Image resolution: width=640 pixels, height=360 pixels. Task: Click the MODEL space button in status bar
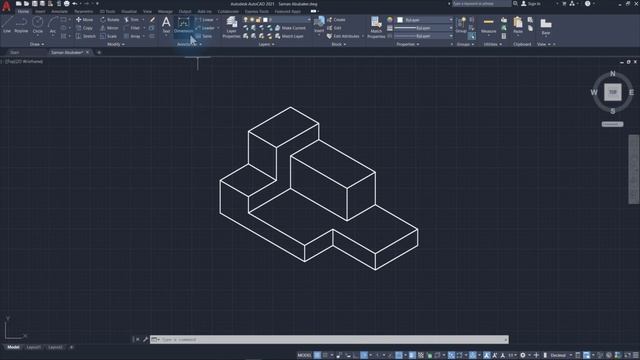pos(304,355)
